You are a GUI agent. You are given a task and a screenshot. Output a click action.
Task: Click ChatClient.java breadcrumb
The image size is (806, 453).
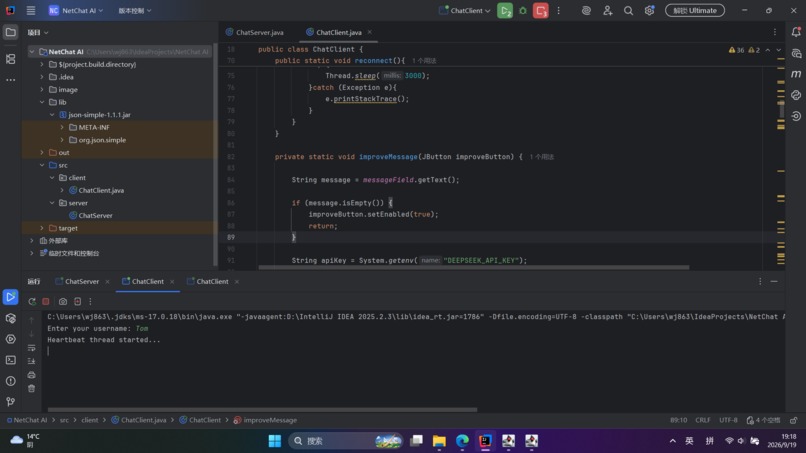point(139,420)
